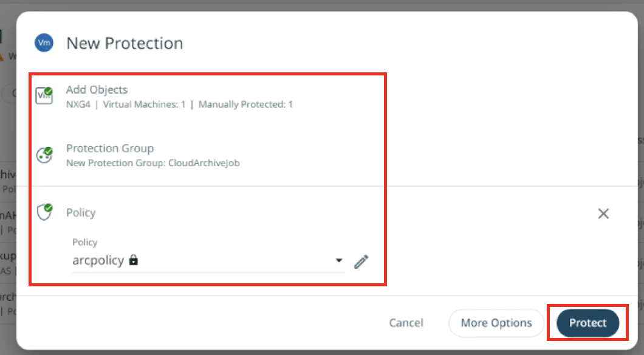This screenshot has width=644, height=355.
Task: Expand the Add Objects step
Action: click(x=97, y=89)
